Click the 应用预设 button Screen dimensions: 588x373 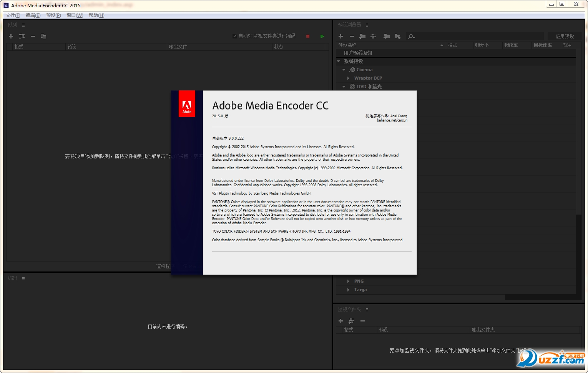[565, 36]
